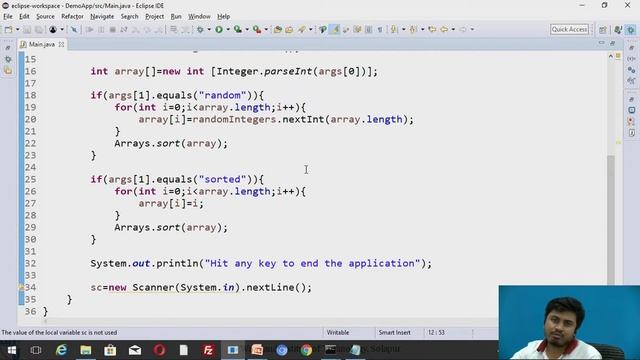Close the Main.java editor tab
This screenshot has width=640, height=360.
pyautogui.click(x=61, y=44)
